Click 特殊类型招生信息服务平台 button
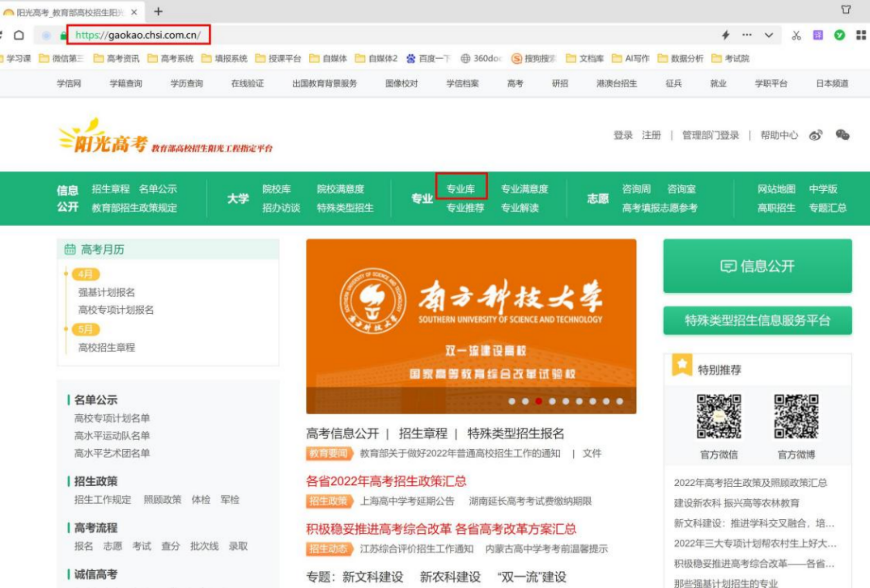The width and height of the screenshot is (870, 588). tap(757, 320)
